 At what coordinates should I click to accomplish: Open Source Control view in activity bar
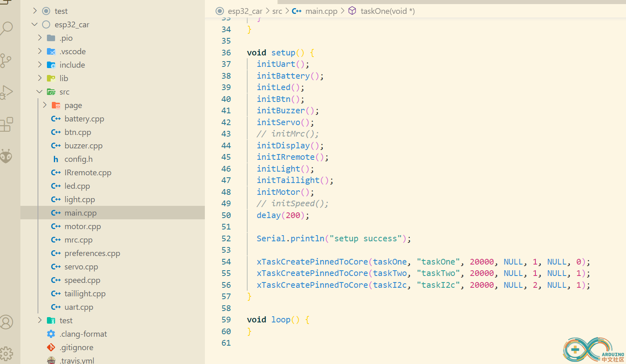(6, 60)
